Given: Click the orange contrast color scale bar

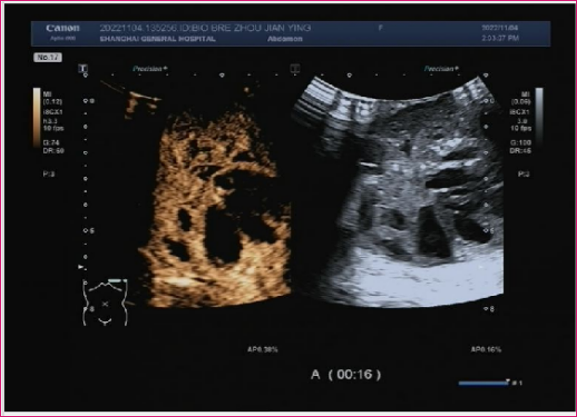Looking at the screenshot, I should [x=36, y=117].
